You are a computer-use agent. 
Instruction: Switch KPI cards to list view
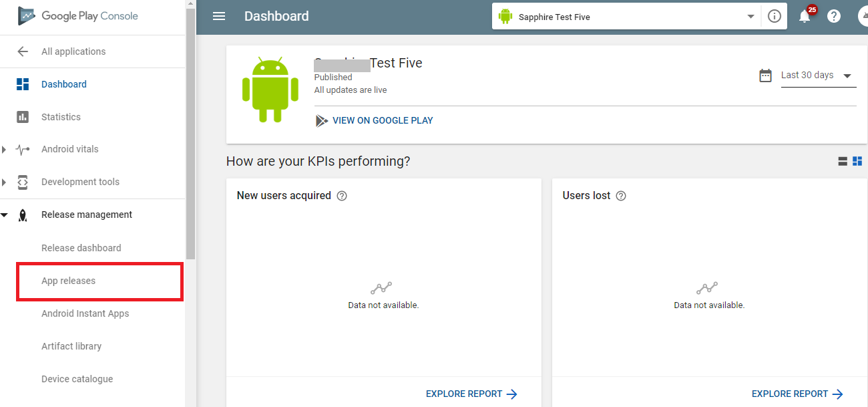click(x=843, y=161)
